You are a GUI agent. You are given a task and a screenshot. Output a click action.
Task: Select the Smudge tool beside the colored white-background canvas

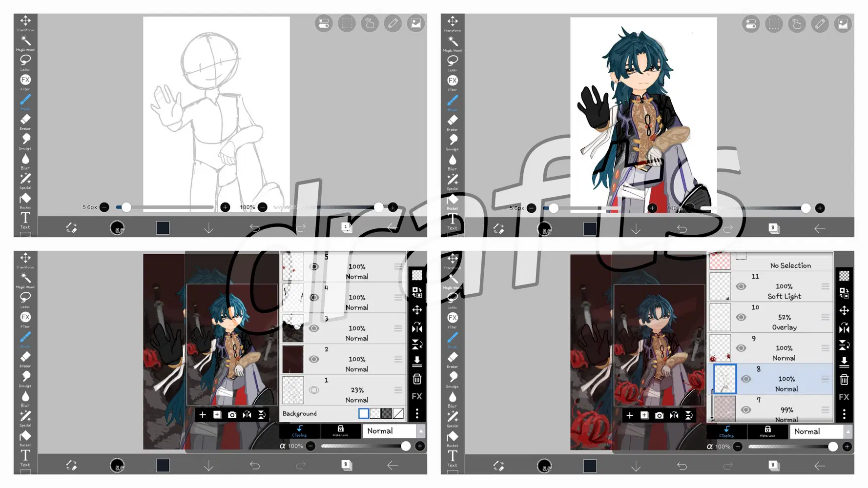click(x=453, y=141)
